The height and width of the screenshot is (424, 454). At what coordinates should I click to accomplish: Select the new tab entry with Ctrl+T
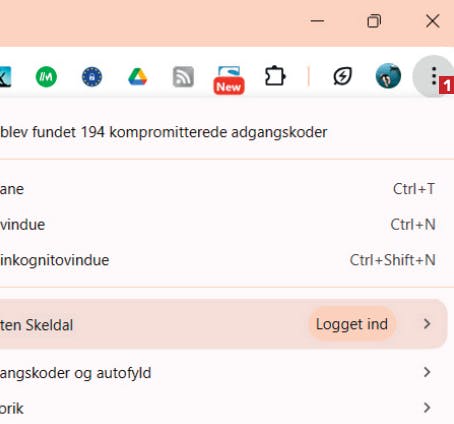218,189
